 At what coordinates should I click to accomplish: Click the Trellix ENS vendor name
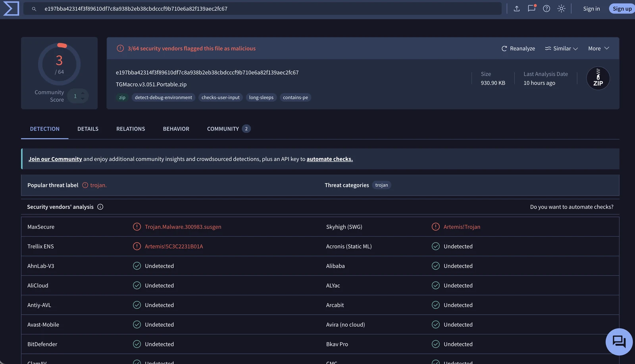coord(40,247)
